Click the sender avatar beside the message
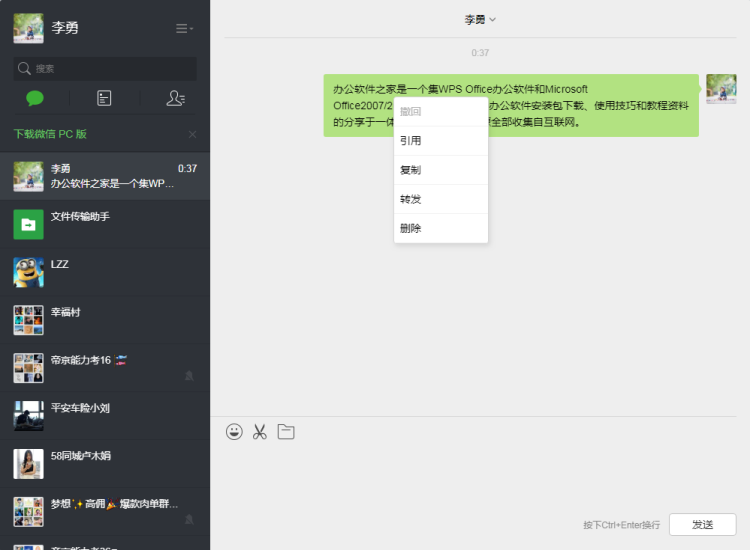 click(721, 88)
